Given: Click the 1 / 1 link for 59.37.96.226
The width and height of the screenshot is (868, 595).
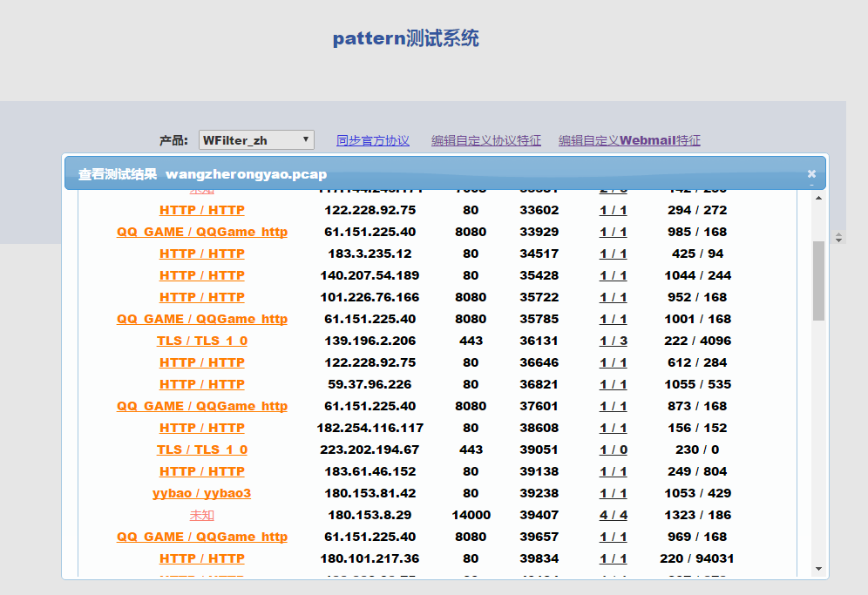Looking at the screenshot, I should (x=614, y=384).
